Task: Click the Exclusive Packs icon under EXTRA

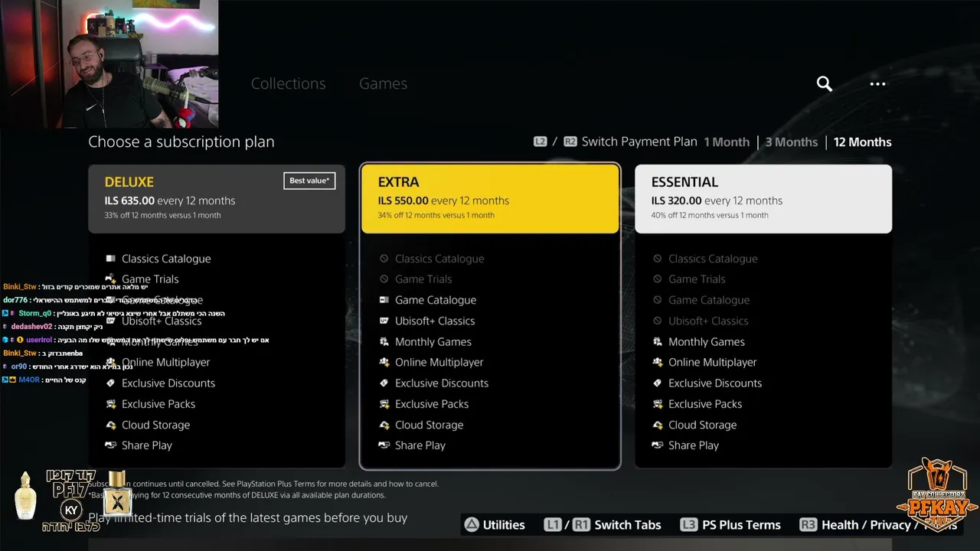Action: [x=384, y=404]
